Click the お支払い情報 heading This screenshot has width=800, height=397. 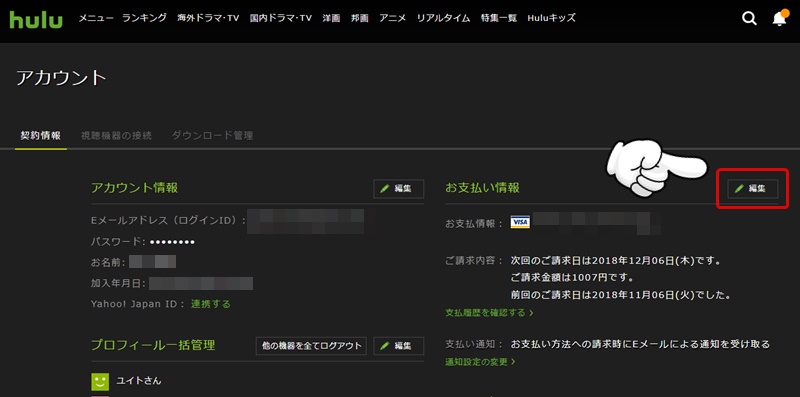[x=482, y=188]
